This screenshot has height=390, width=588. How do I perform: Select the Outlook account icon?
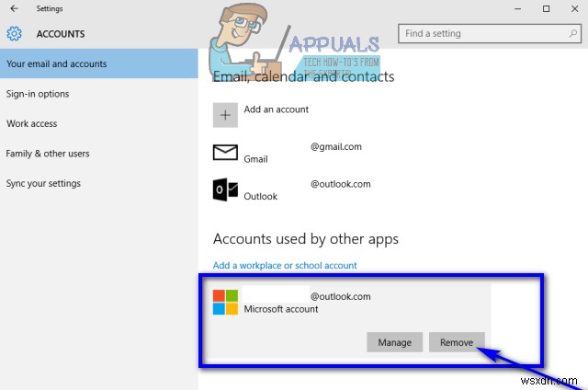225,189
